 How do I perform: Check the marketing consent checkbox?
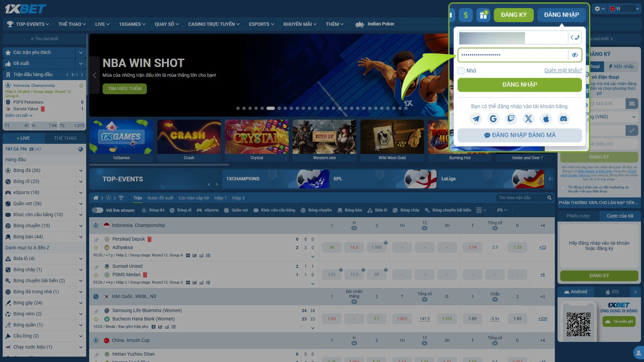pyautogui.click(x=563, y=188)
